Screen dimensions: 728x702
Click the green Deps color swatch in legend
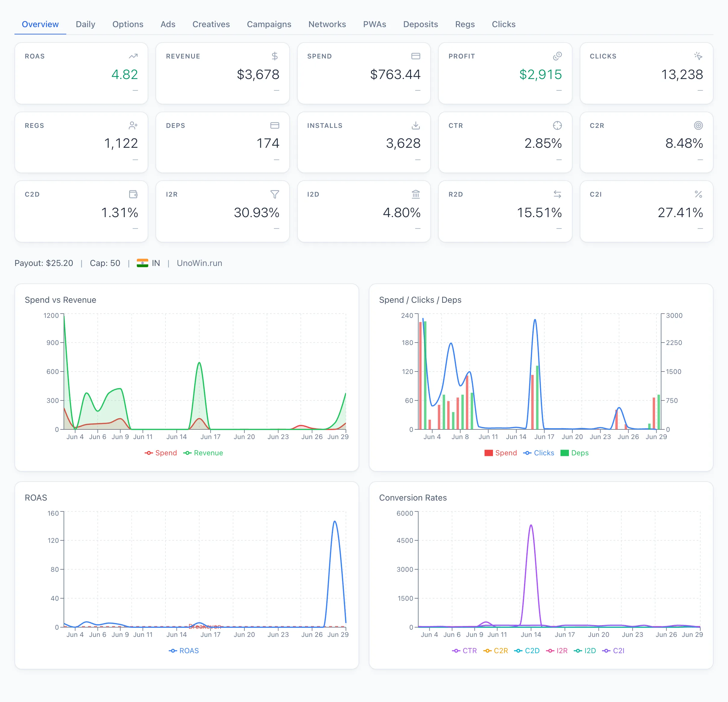(x=564, y=453)
